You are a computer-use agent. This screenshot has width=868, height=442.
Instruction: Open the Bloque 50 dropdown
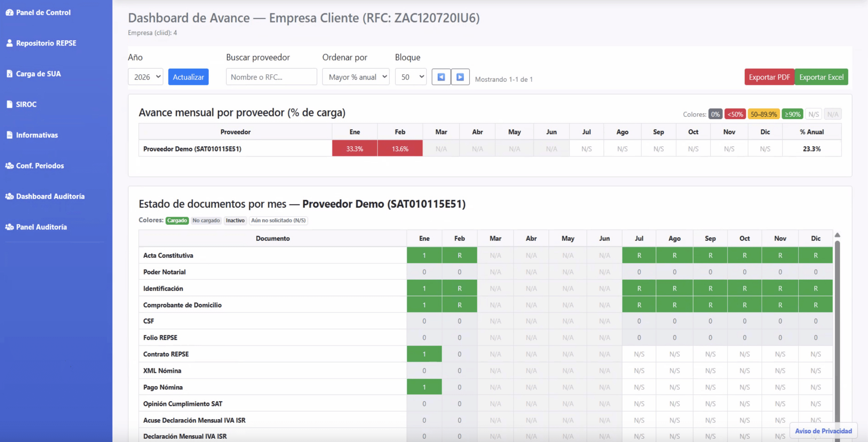tap(411, 77)
